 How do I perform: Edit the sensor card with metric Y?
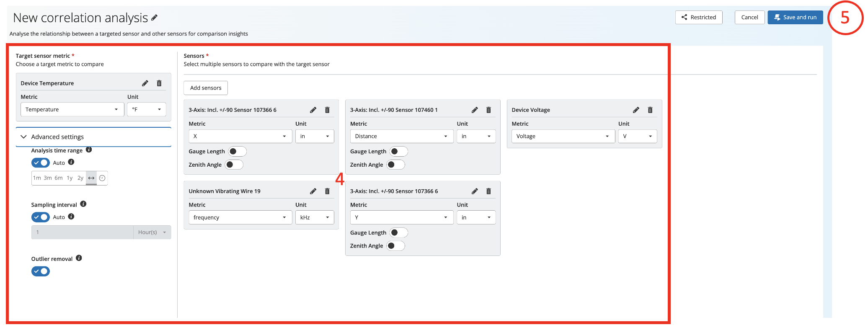click(x=475, y=191)
